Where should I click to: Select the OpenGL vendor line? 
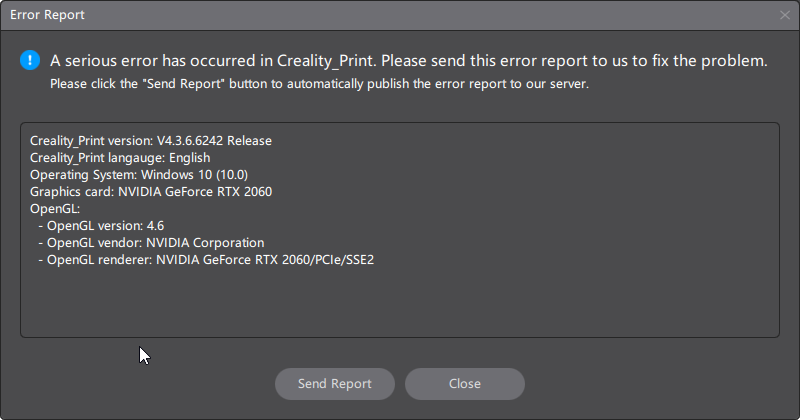coord(150,243)
